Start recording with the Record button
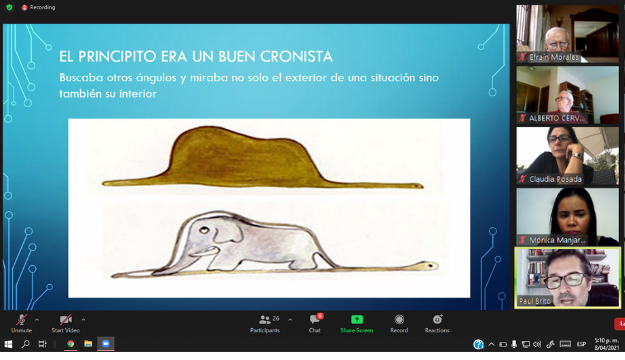The image size is (625, 360). (x=399, y=323)
